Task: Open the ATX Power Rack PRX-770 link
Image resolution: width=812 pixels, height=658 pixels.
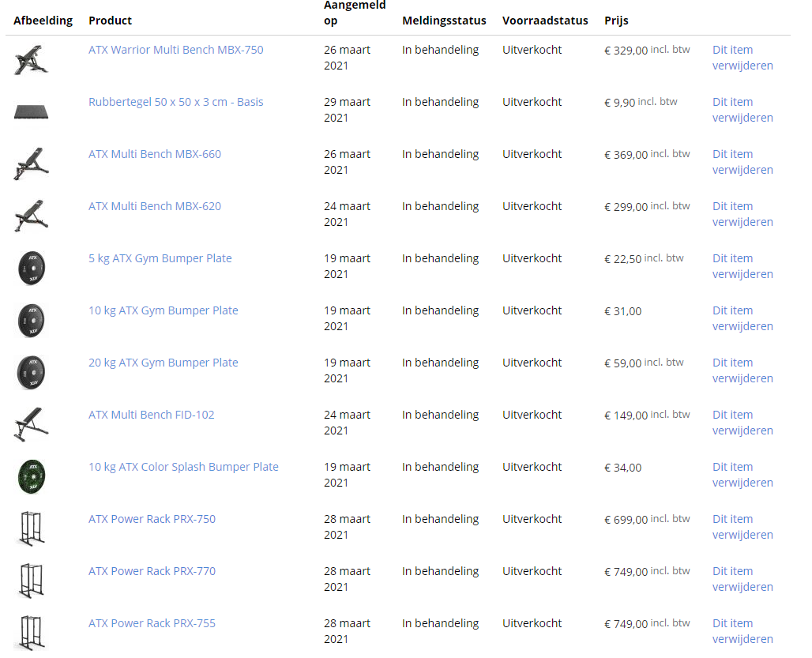Action: pyautogui.click(x=152, y=571)
